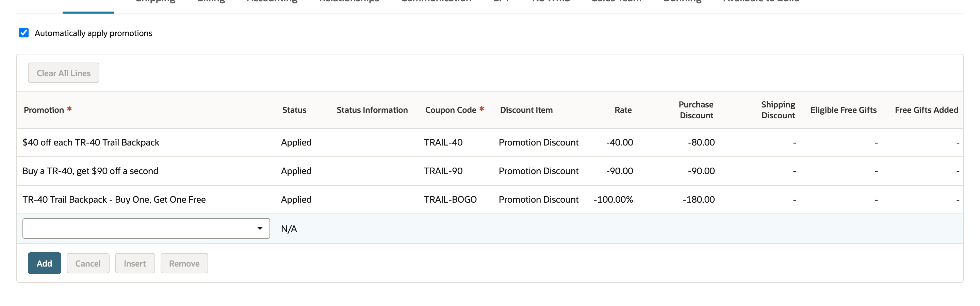Image resolution: width=980 pixels, height=306 pixels.
Task: Select the Status column header
Action: pyautogui.click(x=294, y=110)
